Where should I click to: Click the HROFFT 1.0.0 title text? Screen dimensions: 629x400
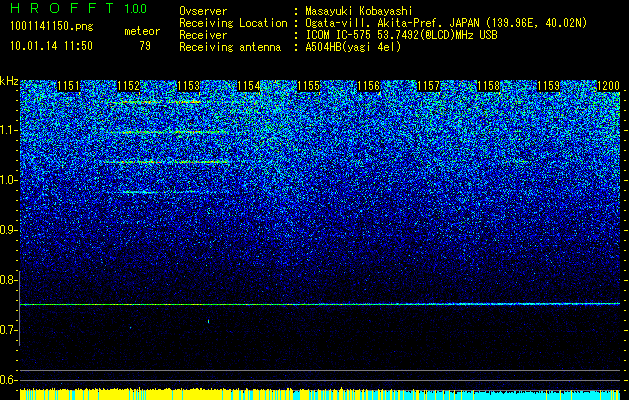[x=79, y=8]
